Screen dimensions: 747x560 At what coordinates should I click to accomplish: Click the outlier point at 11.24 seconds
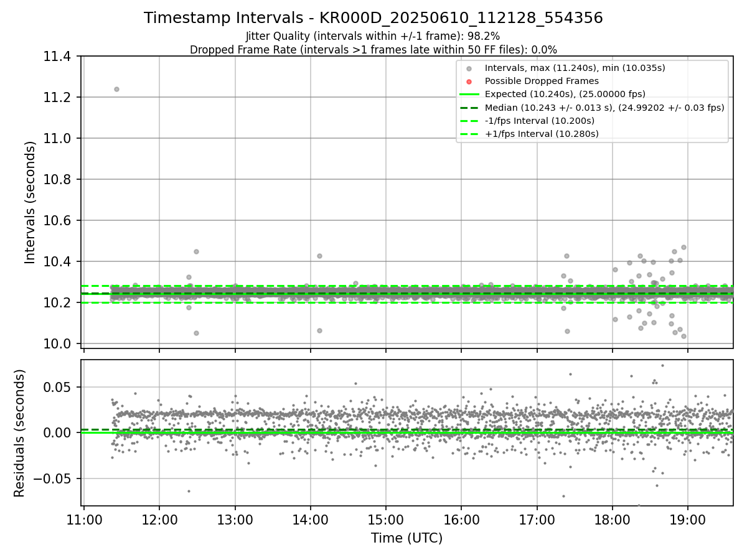pyautogui.click(x=116, y=89)
